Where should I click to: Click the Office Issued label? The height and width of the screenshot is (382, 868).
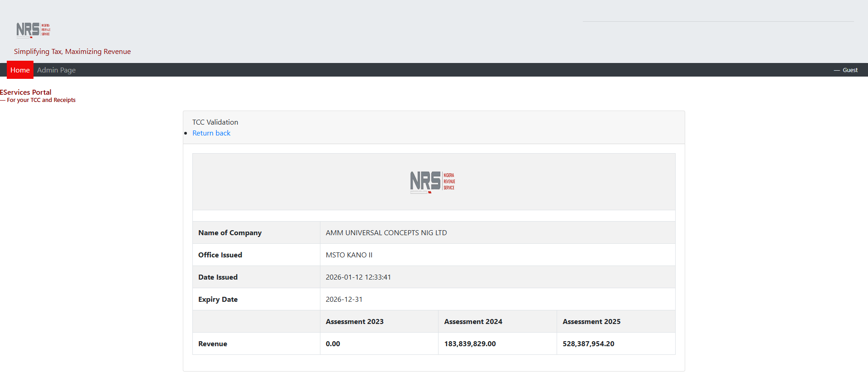[x=220, y=255]
